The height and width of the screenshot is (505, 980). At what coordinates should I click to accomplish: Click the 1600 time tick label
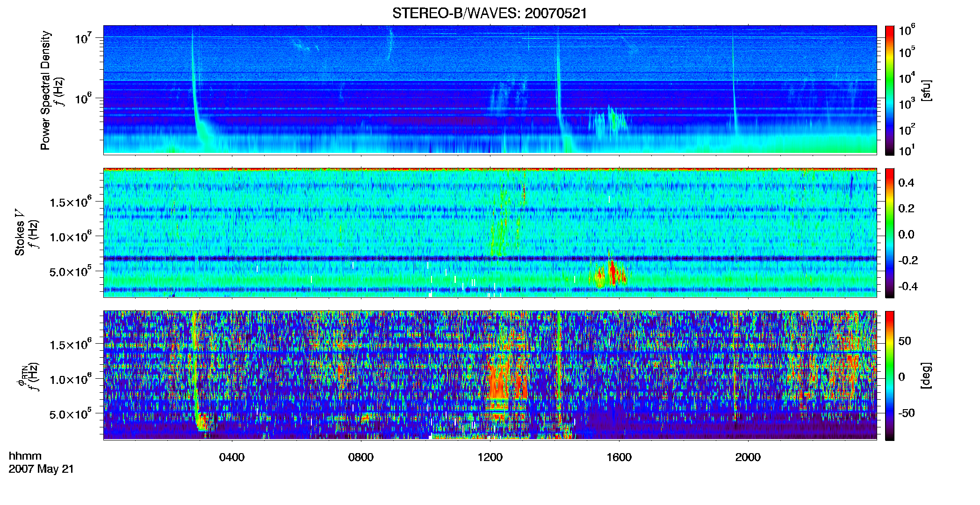tap(619, 457)
